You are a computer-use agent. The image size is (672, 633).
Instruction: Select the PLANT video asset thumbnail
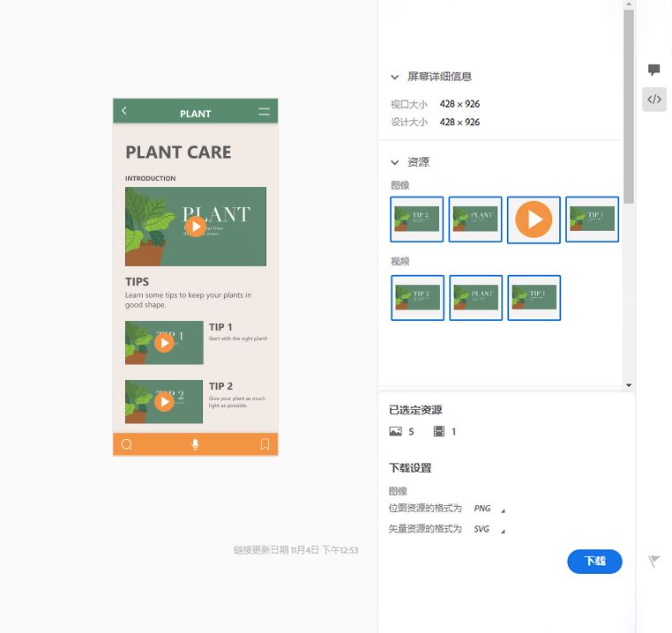475,298
